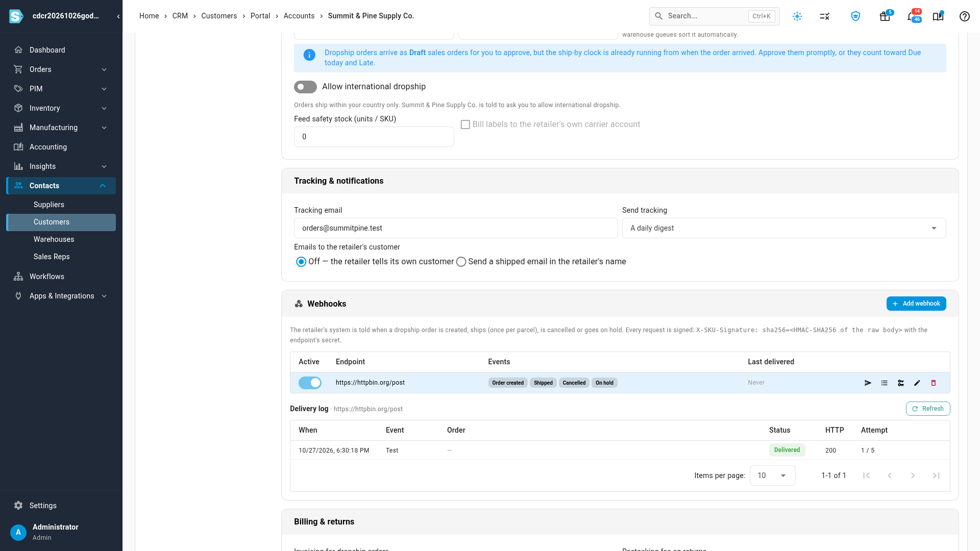Go to Portal in the breadcrumb
The height and width of the screenshot is (551, 980).
click(x=260, y=16)
